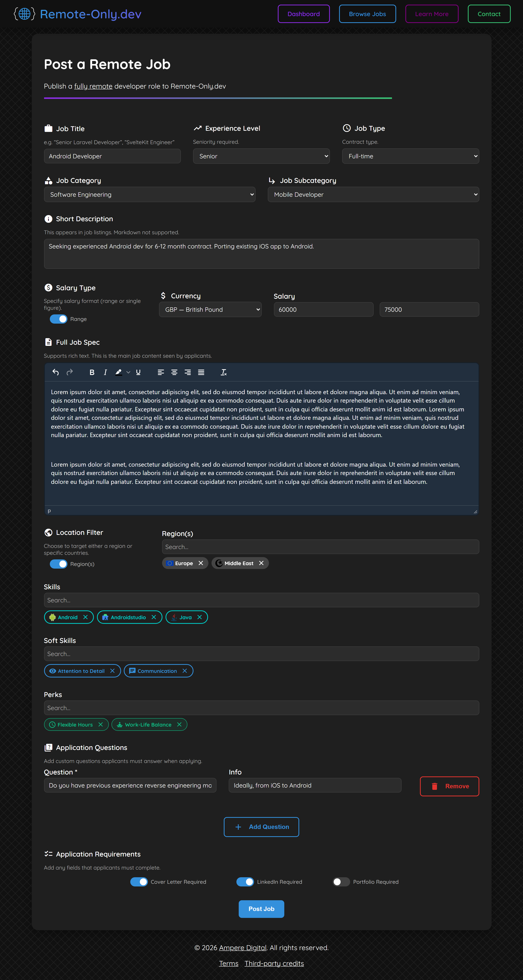Switch to the Browse Jobs page

(x=367, y=14)
